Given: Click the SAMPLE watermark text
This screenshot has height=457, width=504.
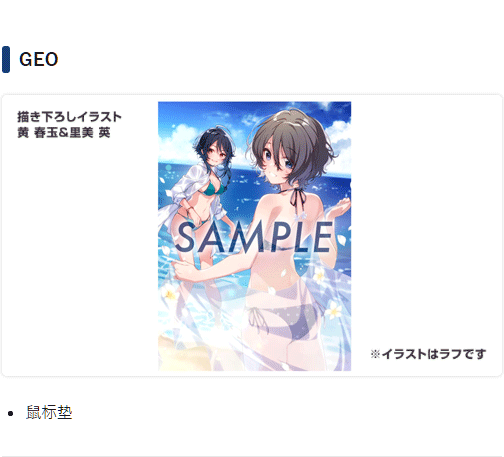Looking at the screenshot, I should pos(254,237).
